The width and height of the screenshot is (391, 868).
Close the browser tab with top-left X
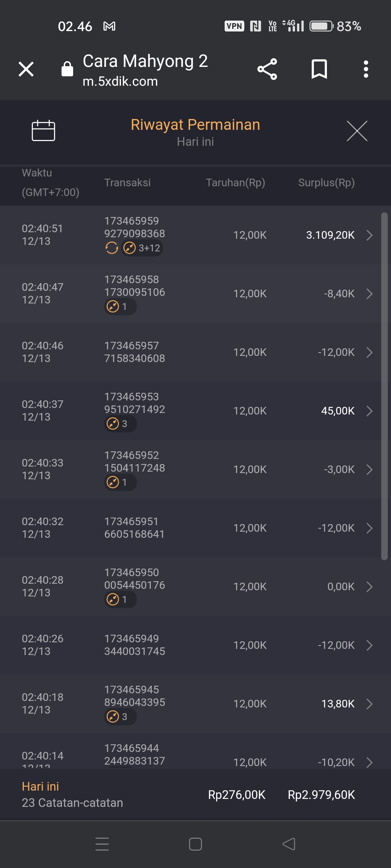[x=26, y=69]
